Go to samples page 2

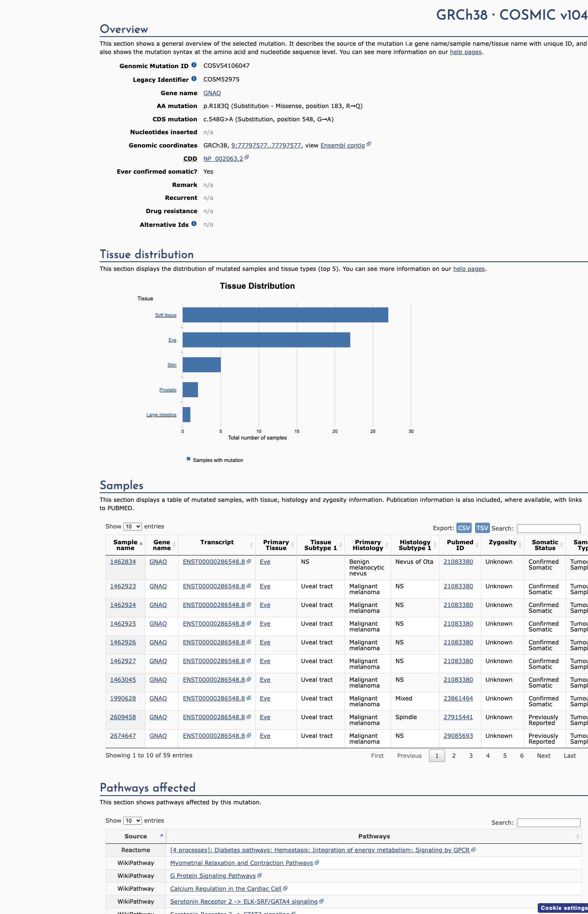click(454, 756)
